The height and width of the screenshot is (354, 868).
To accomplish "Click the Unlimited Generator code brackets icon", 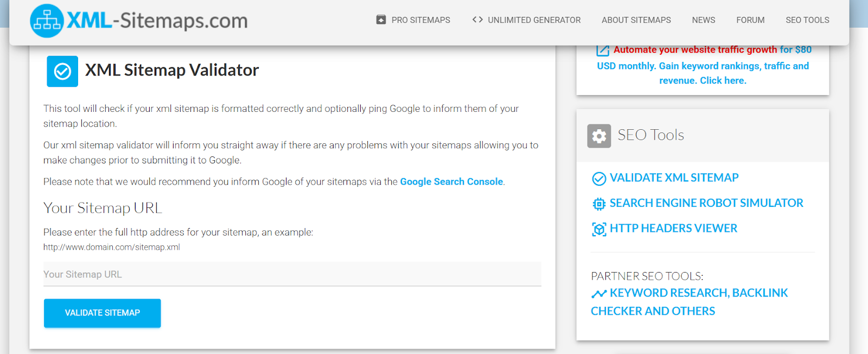I will [x=477, y=20].
